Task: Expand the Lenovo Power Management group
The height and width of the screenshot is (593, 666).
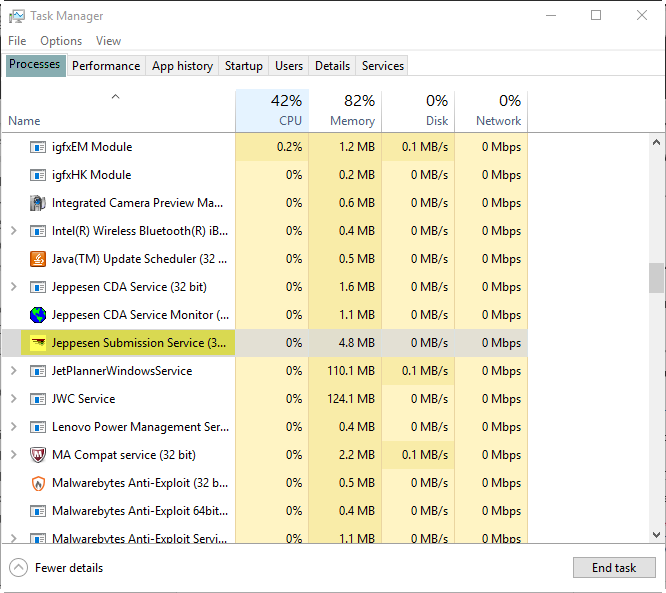Action: pos(13,427)
